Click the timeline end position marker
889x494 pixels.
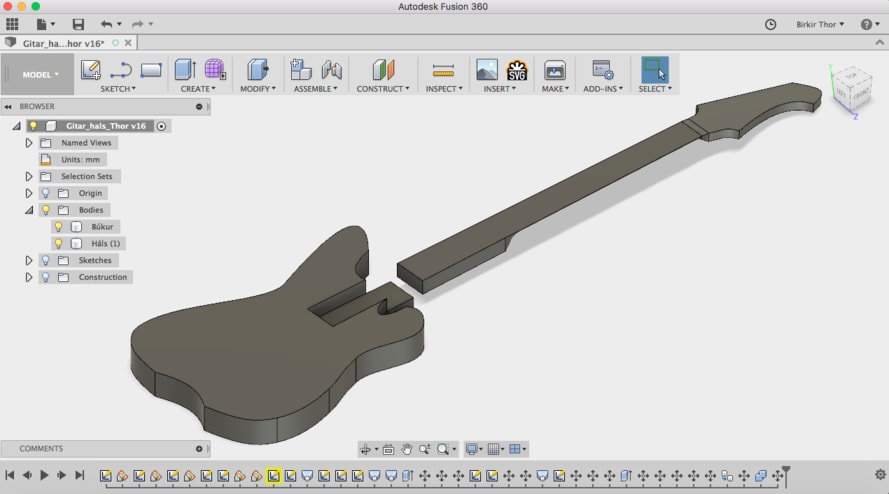pyautogui.click(x=786, y=475)
